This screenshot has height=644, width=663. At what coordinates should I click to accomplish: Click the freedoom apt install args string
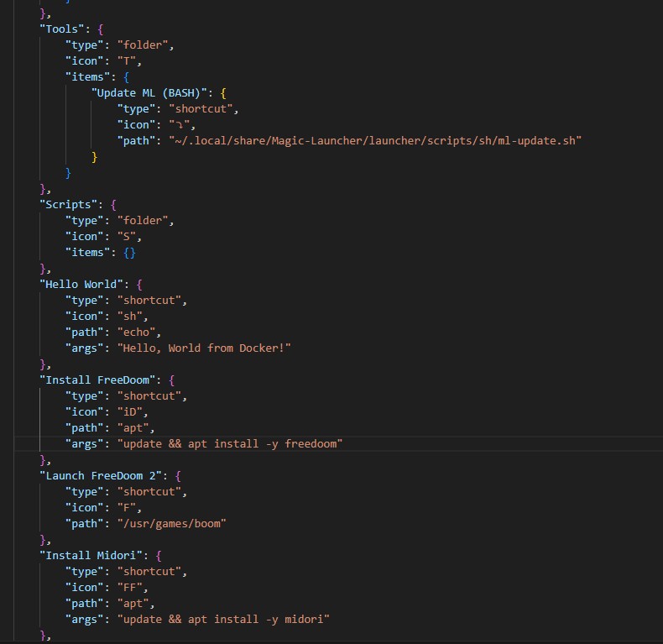point(230,443)
